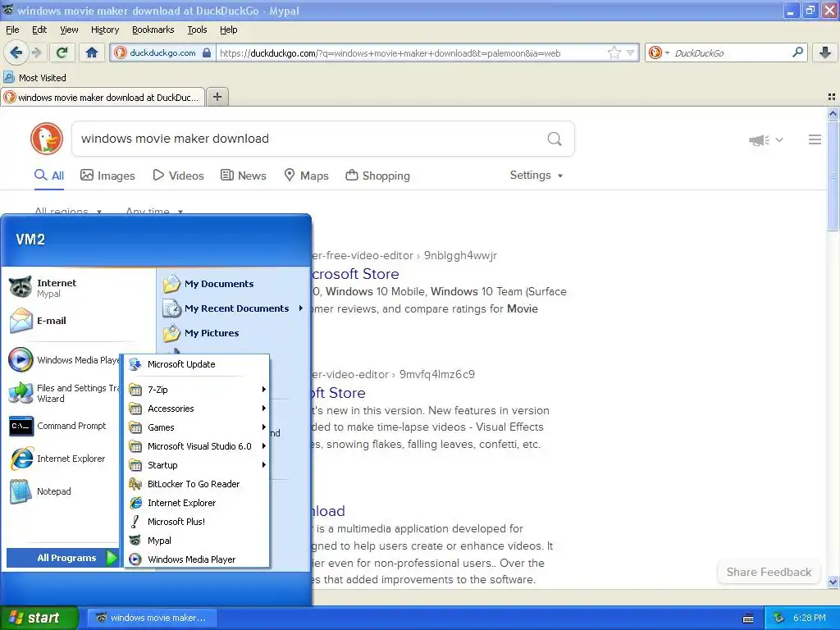
Task: Open the Help menu
Action: click(x=228, y=30)
